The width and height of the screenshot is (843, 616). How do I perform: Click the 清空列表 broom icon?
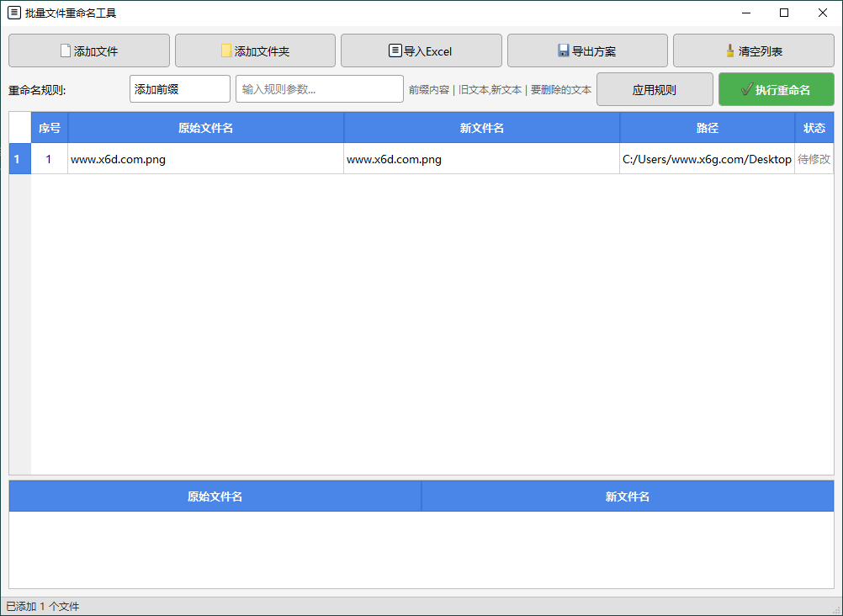click(x=729, y=50)
